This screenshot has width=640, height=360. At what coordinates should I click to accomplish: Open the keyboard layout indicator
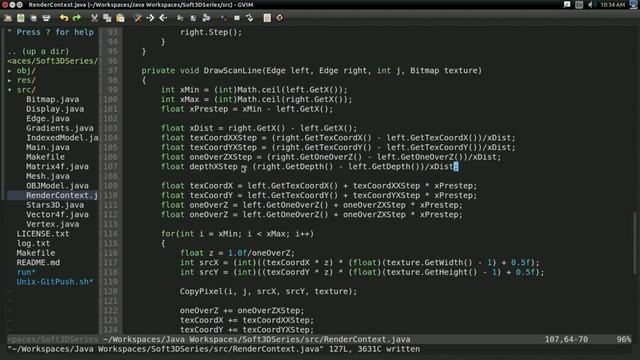[x=579, y=4]
